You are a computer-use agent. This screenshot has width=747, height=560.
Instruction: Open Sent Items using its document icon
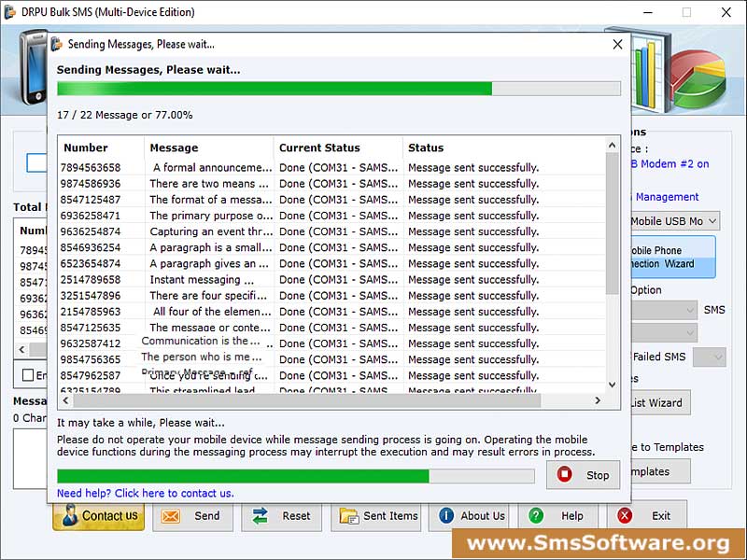tap(348, 515)
